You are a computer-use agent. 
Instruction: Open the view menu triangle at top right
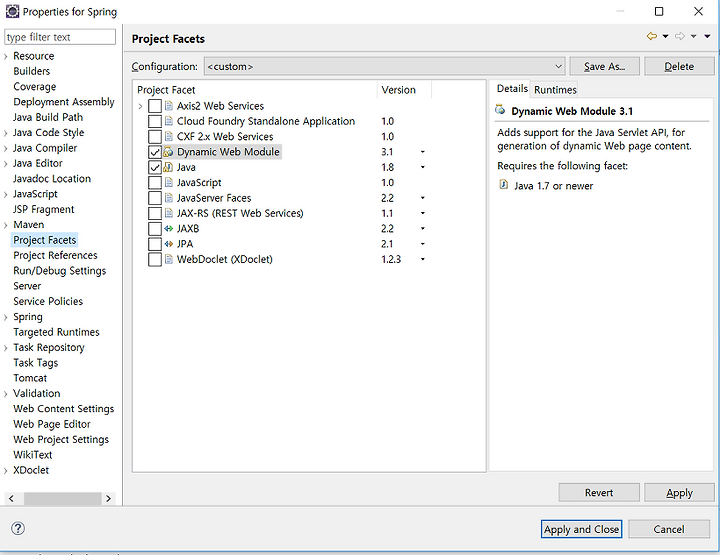(x=707, y=36)
